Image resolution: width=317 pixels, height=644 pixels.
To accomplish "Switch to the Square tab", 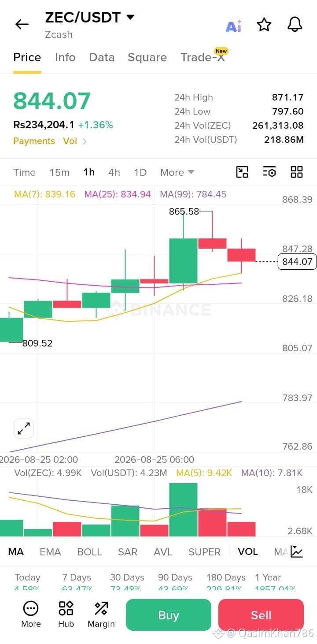I will 147,58.
